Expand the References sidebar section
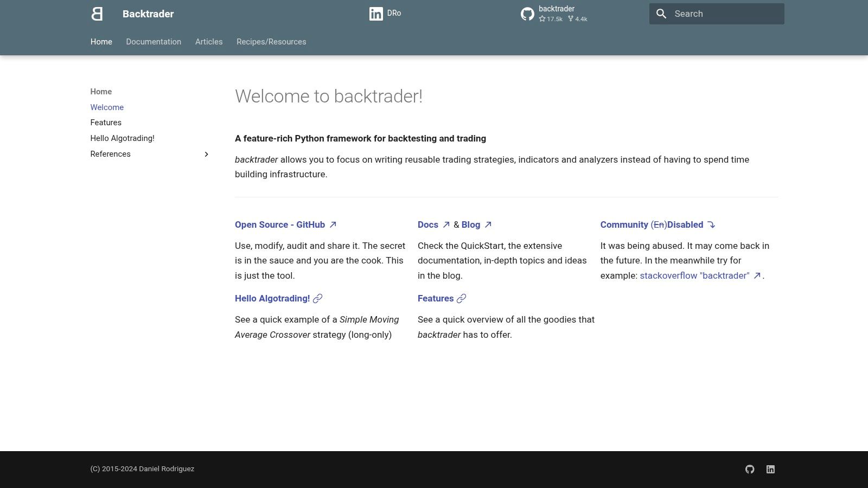 tap(206, 154)
